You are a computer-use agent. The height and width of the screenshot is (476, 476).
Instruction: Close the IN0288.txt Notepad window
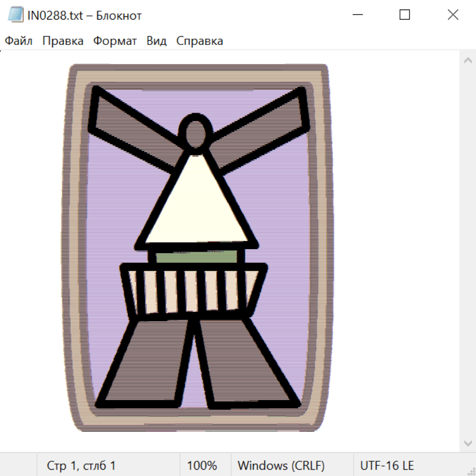click(x=453, y=15)
